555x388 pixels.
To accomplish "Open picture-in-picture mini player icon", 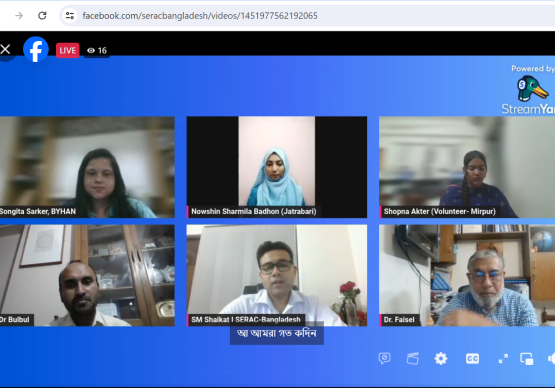I will coord(527,359).
